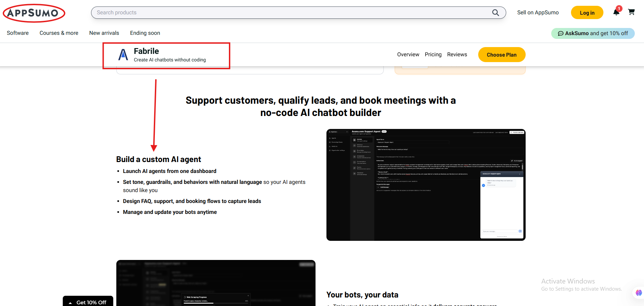
Task: Jump to the Reviews section
Action: [457, 55]
